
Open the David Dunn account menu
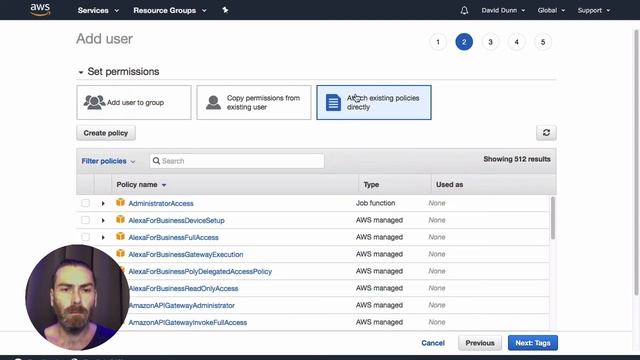503,10
